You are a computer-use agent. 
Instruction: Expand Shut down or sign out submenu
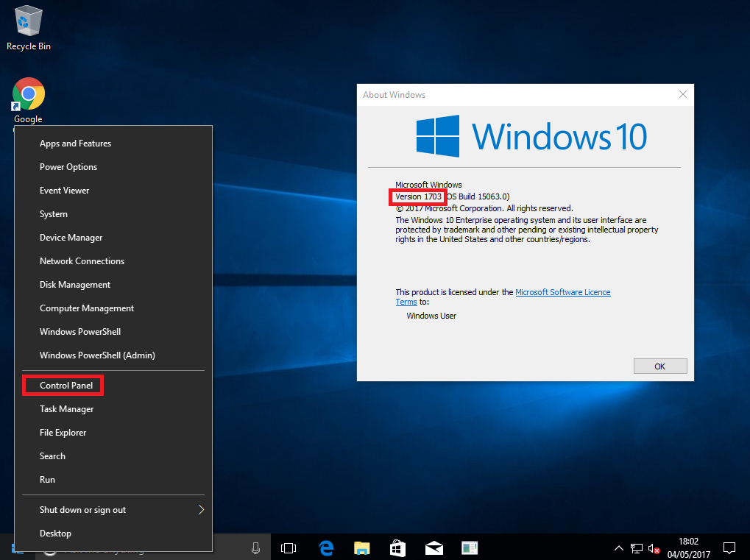pos(113,510)
